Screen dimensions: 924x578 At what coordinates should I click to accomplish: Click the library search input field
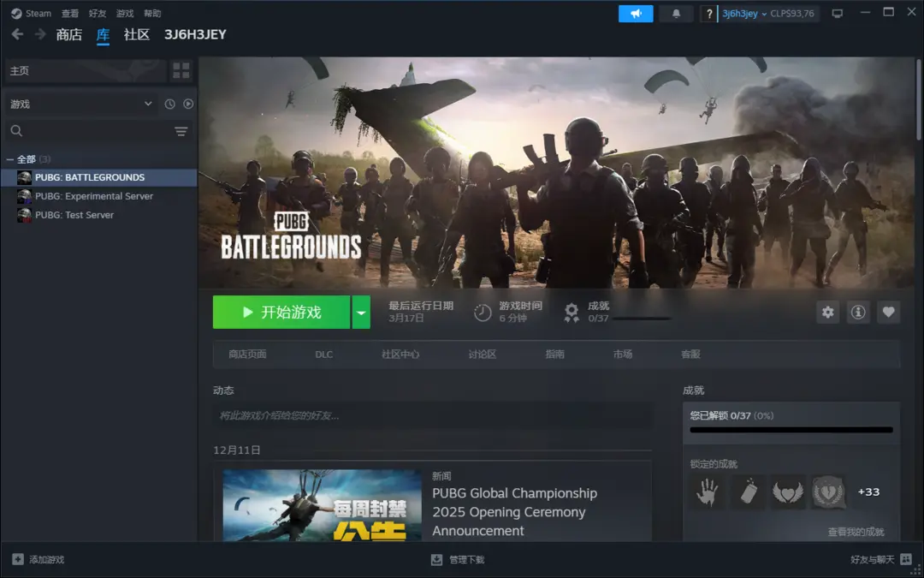coord(98,130)
